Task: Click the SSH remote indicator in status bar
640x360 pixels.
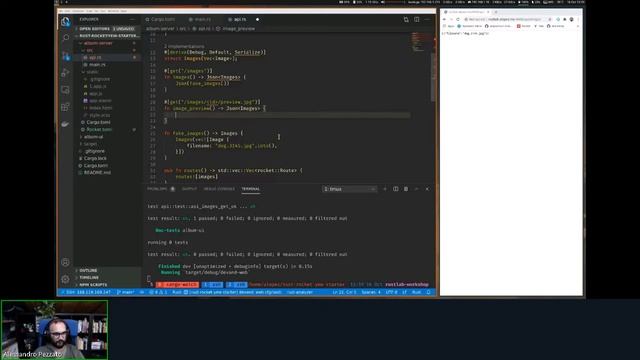Action: [86, 292]
